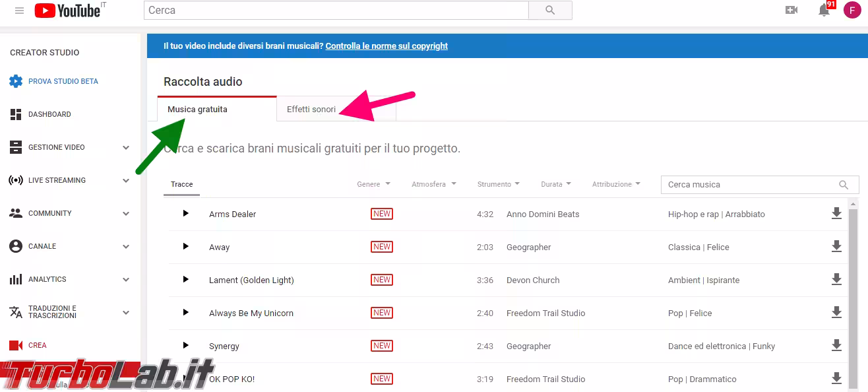Open the Genere filter dropdown
Image resolution: width=868 pixels, height=392 pixels.
tap(373, 184)
